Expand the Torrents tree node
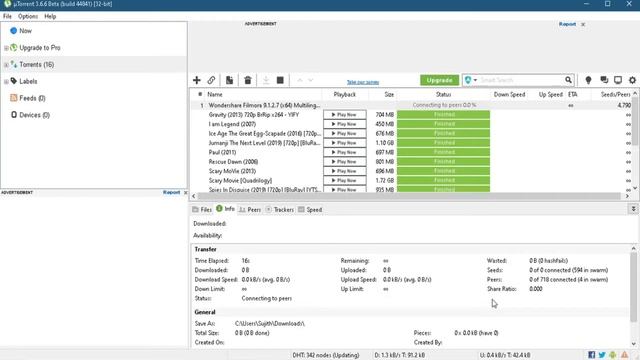This screenshot has height=360, width=640. (6, 65)
